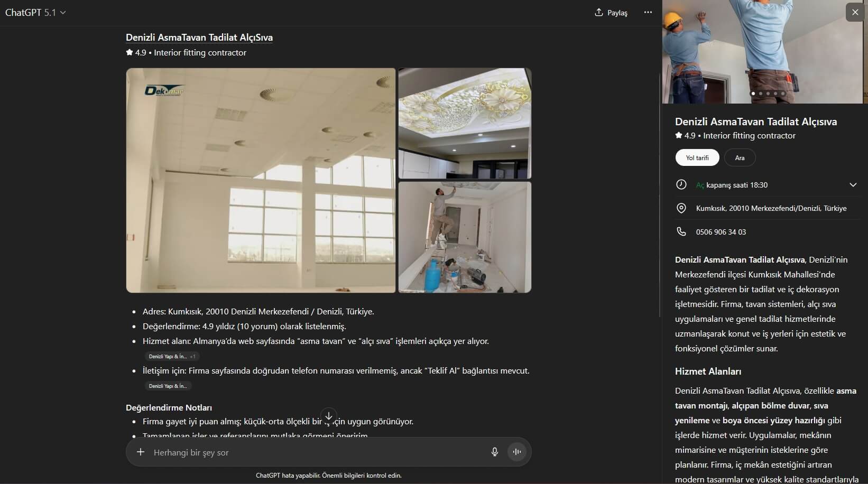Click the scroll to bottom arrow button

329,416
